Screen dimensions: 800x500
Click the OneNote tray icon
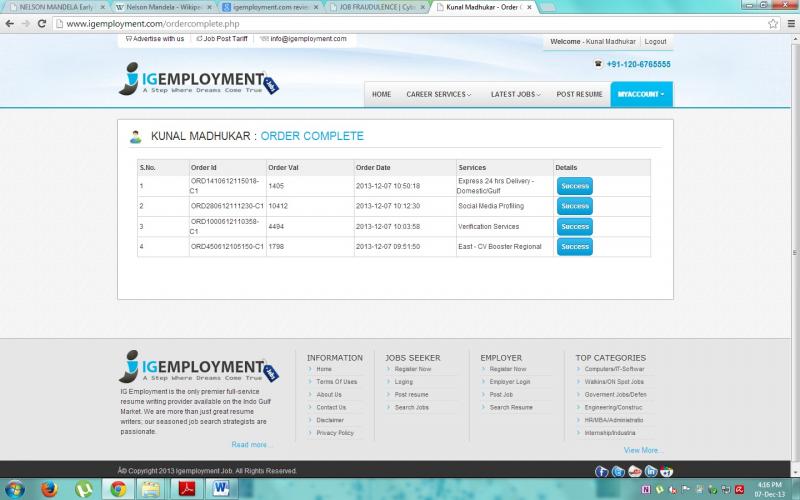pyautogui.click(x=646, y=490)
